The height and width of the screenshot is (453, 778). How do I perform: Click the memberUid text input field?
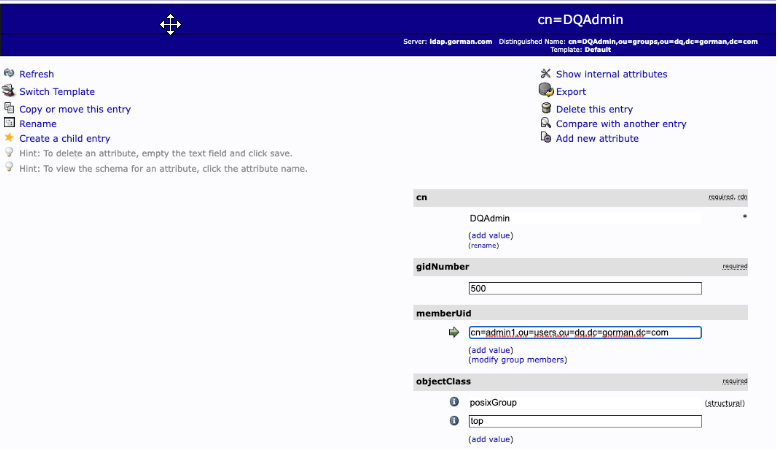pos(585,333)
